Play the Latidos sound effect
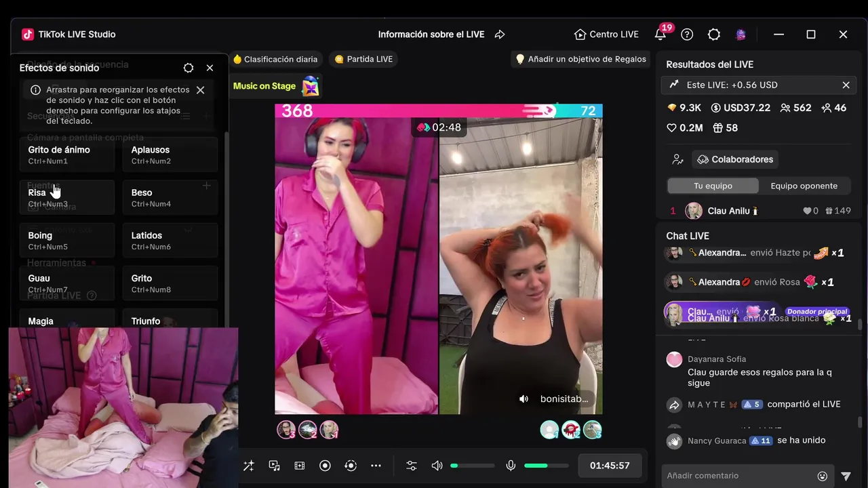This screenshot has height=488, width=868. tap(170, 240)
